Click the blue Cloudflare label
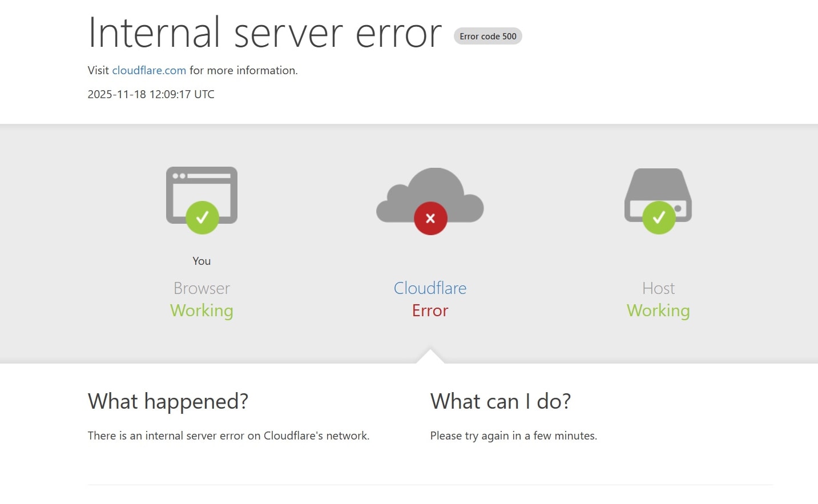The image size is (818, 504). pyautogui.click(x=430, y=288)
